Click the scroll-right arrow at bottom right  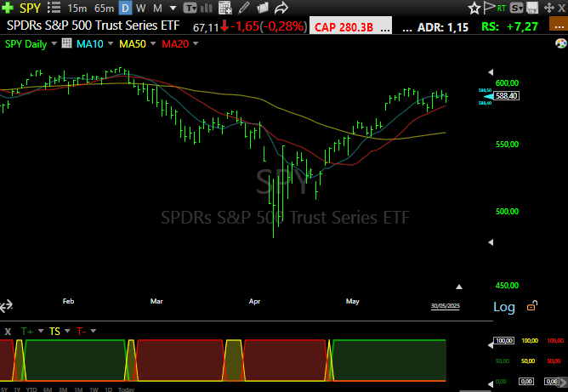pyautogui.click(x=564, y=382)
